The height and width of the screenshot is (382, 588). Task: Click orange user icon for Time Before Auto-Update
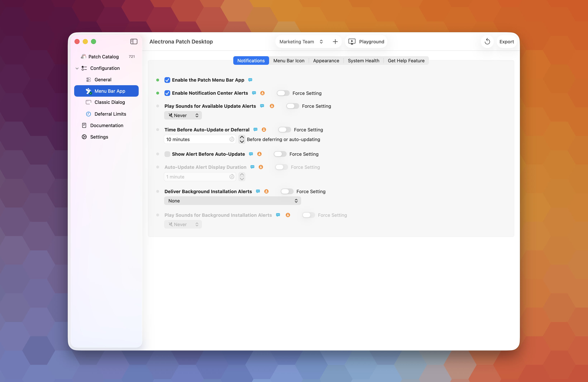point(264,130)
